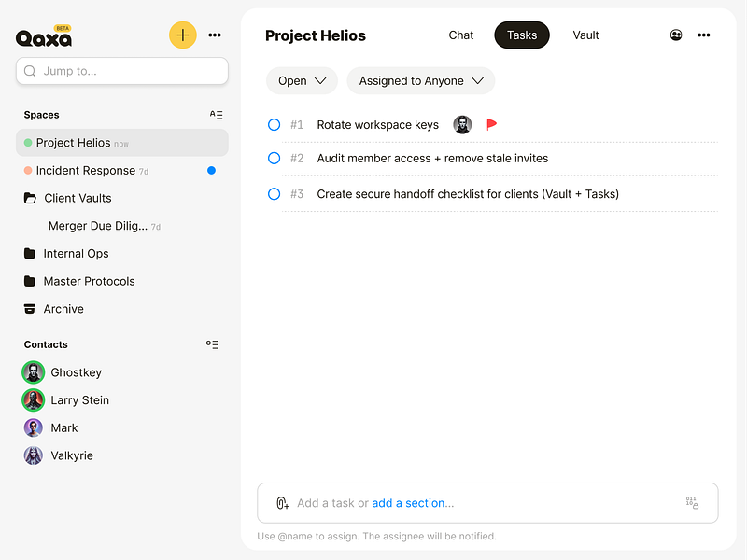Switch to the Vault tab
Viewport: 747px width, 560px height.
point(586,35)
